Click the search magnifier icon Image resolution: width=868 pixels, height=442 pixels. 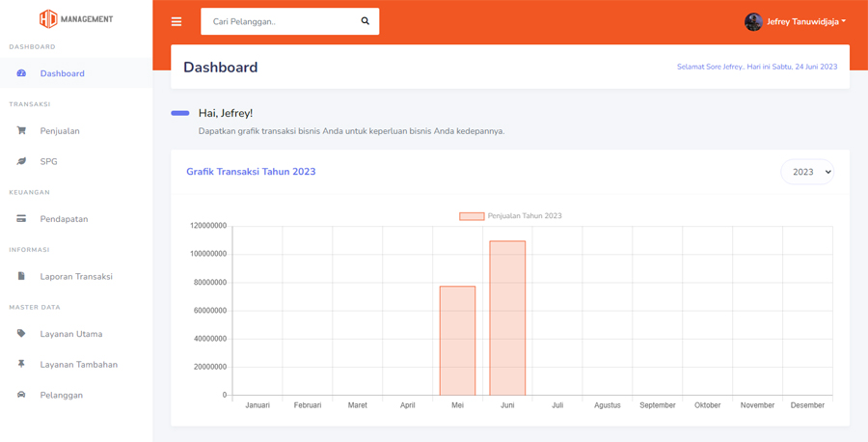point(365,21)
